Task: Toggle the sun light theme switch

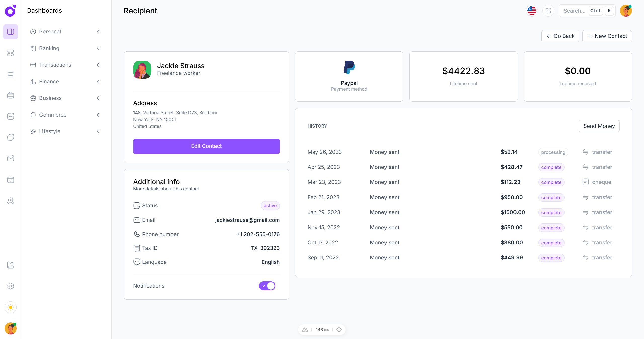Action: click(11, 307)
